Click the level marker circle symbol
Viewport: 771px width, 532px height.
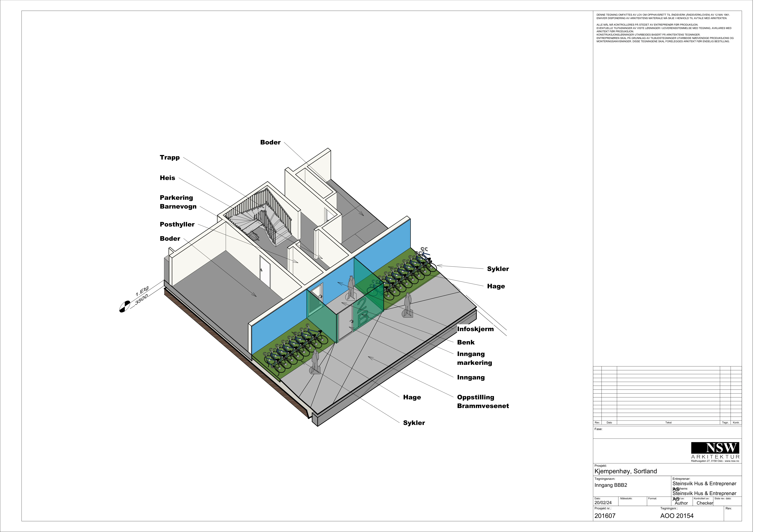(125, 306)
